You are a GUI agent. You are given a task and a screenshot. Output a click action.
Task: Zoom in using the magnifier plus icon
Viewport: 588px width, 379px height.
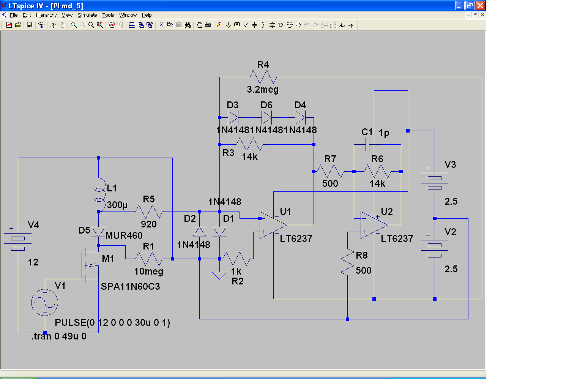point(74,25)
